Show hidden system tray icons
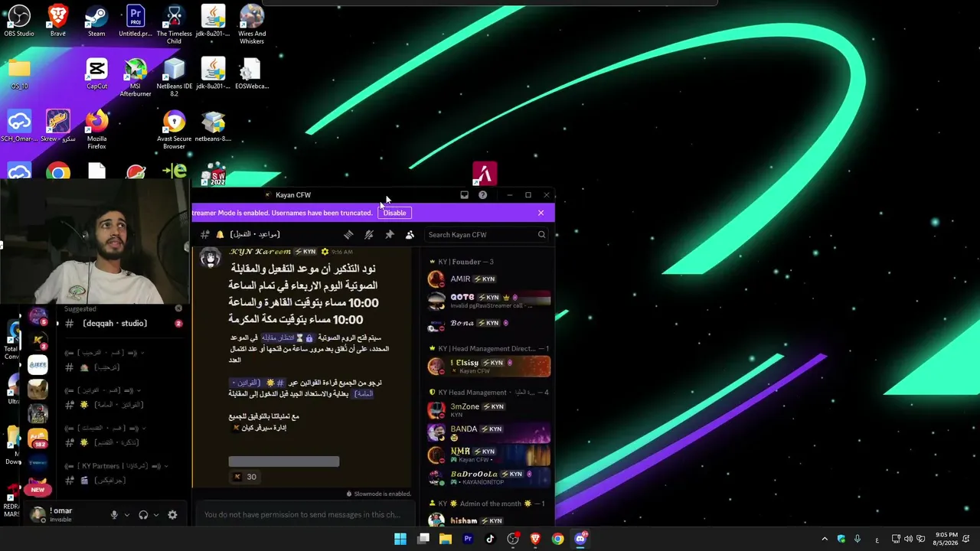The height and width of the screenshot is (551, 980). (825, 539)
